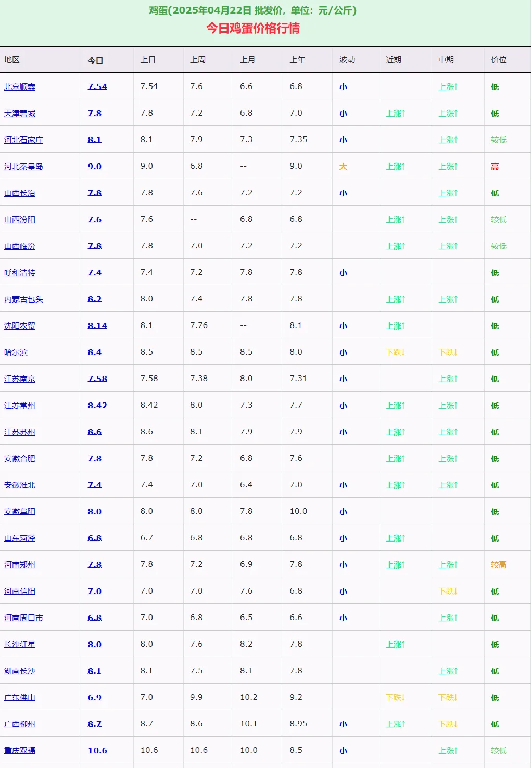532x768 pixels.
Task: Open the 山东菏泽 region link
Action: [x=20, y=538]
